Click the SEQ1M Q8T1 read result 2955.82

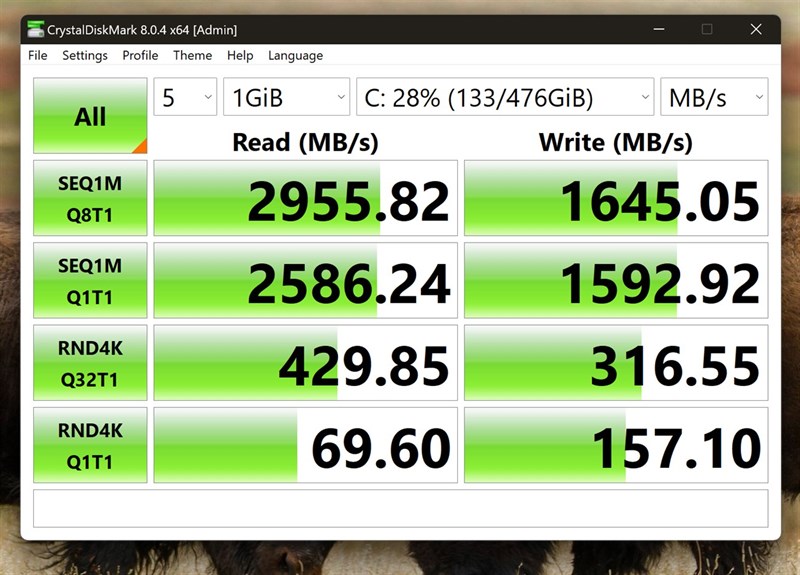click(306, 198)
